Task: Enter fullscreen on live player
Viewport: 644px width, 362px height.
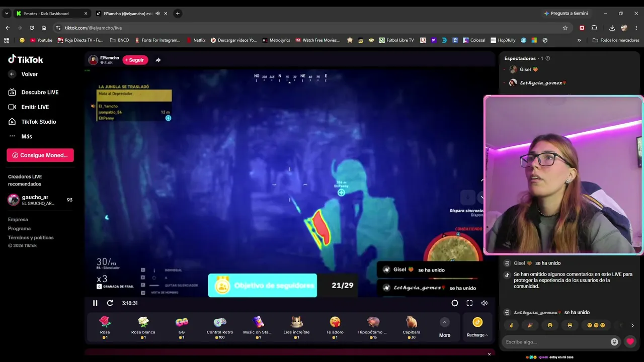Action: click(x=469, y=303)
